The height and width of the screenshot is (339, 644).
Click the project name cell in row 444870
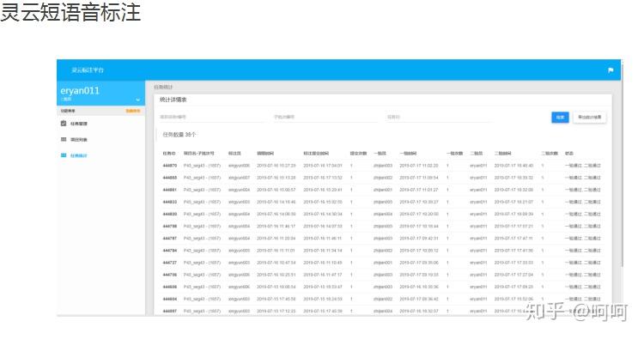[202, 166]
